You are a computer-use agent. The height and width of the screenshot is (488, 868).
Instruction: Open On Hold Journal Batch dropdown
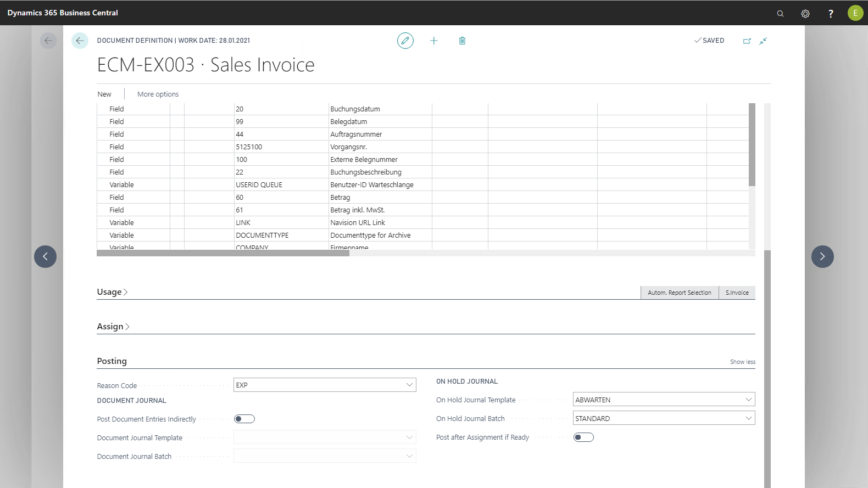click(748, 418)
